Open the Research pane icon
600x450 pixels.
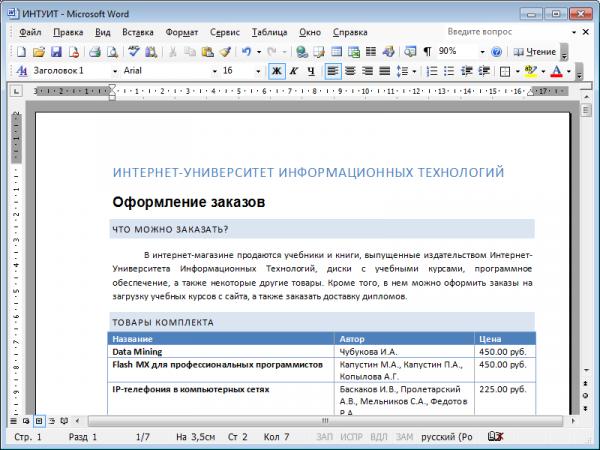[x=151, y=52]
